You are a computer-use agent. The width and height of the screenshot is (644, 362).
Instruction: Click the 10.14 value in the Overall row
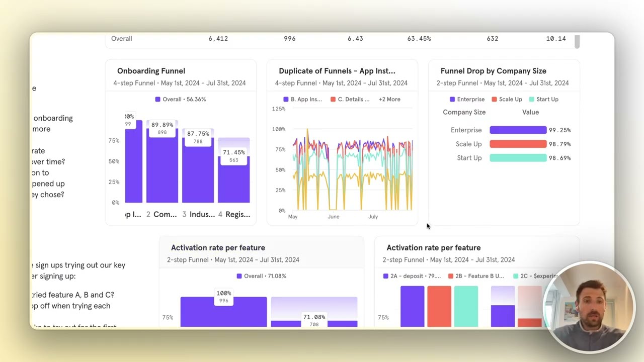pos(556,38)
